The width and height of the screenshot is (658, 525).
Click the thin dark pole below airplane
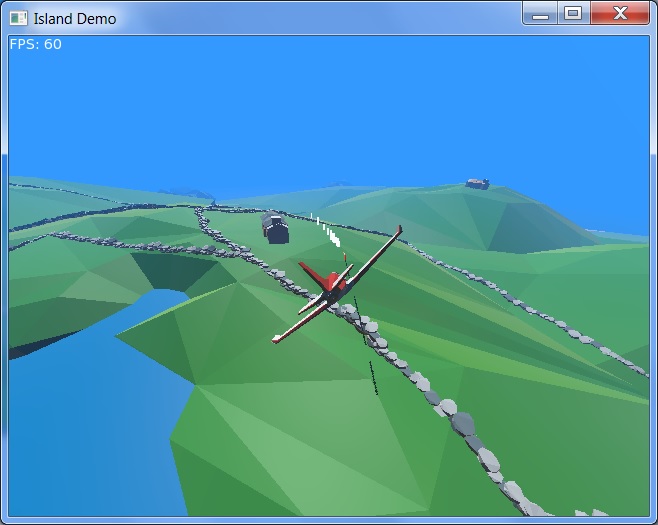click(373, 377)
